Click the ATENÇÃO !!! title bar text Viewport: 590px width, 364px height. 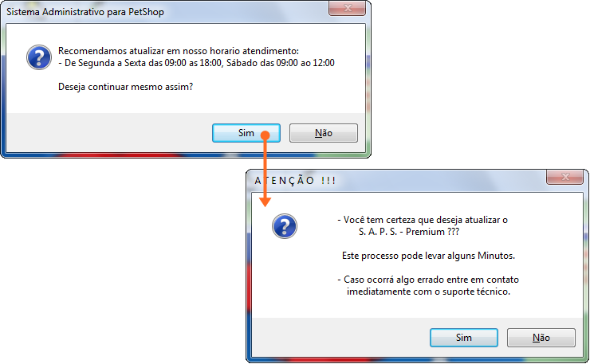pos(295,181)
